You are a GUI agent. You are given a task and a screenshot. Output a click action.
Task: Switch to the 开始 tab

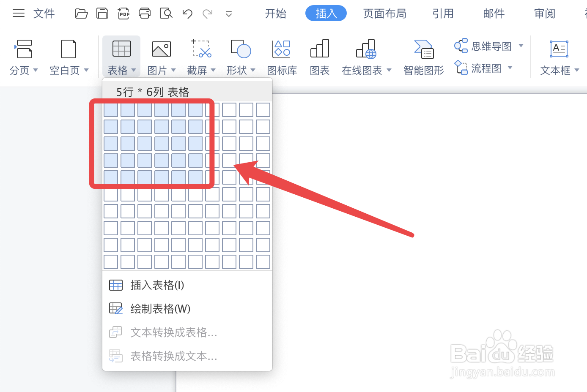[276, 14]
